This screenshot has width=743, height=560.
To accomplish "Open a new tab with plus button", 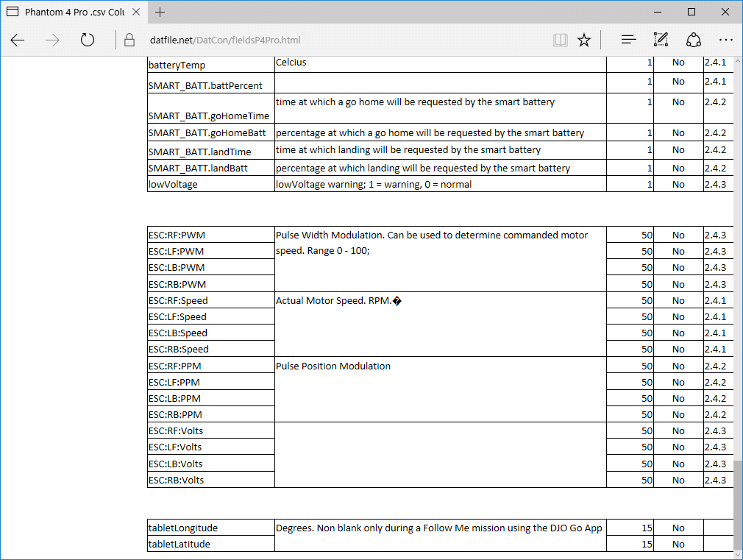I will 160,13.
